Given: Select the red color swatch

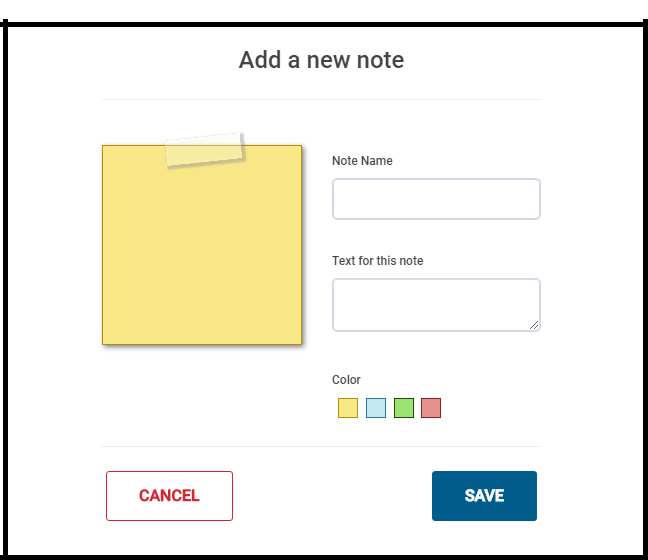Looking at the screenshot, I should click(431, 408).
